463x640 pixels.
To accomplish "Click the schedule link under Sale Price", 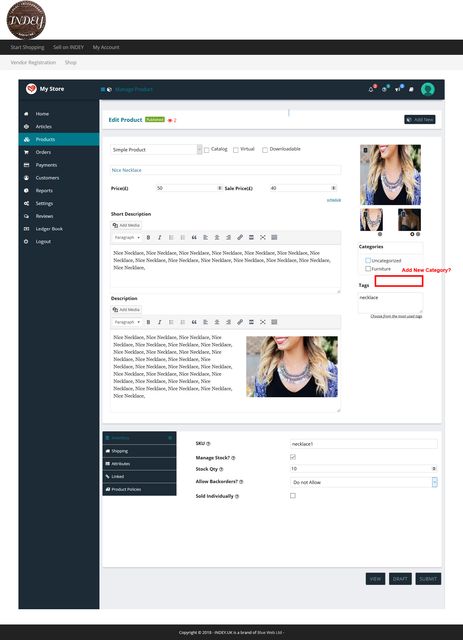I will tap(334, 200).
